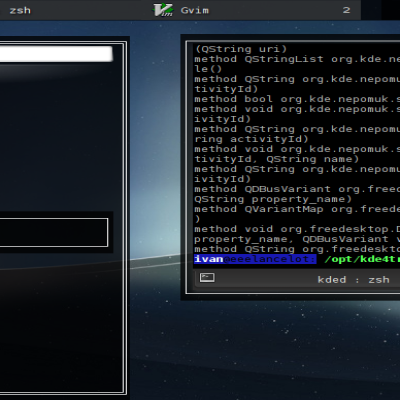This screenshot has width=400, height=400.
Task: Click the green '/opt/kde4tr' path in the prompt
Action: pyautogui.click(x=362, y=259)
